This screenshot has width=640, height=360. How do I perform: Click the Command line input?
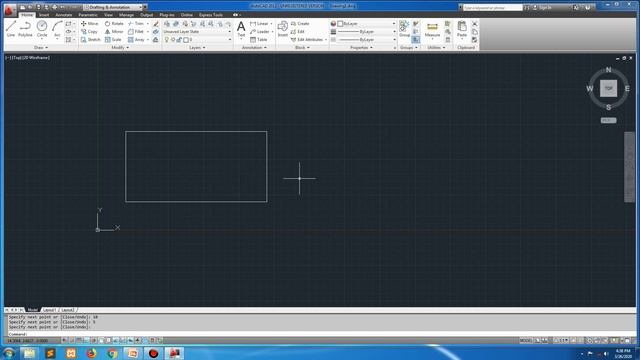322,334
